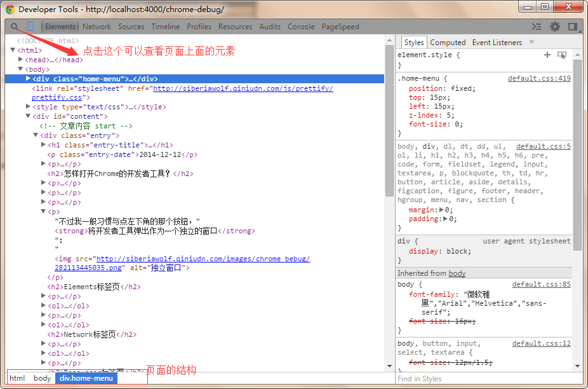Click the dock side toggle icon

(x=573, y=27)
